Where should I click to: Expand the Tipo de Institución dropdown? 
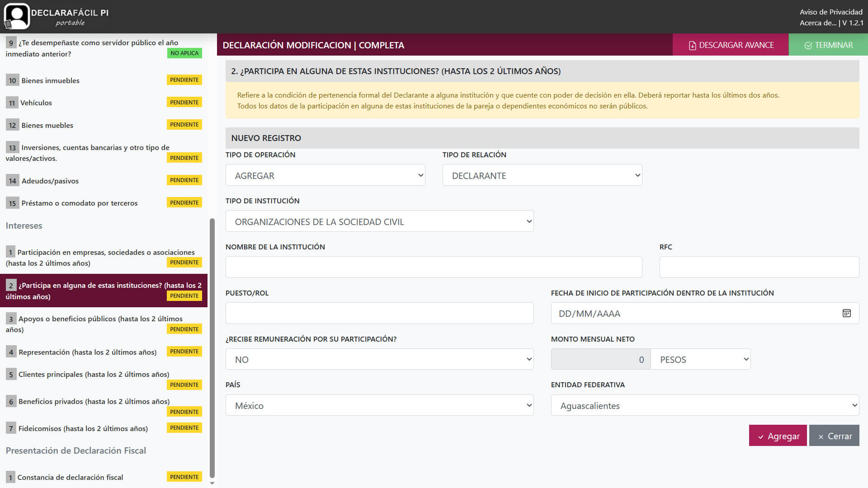click(379, 221)
